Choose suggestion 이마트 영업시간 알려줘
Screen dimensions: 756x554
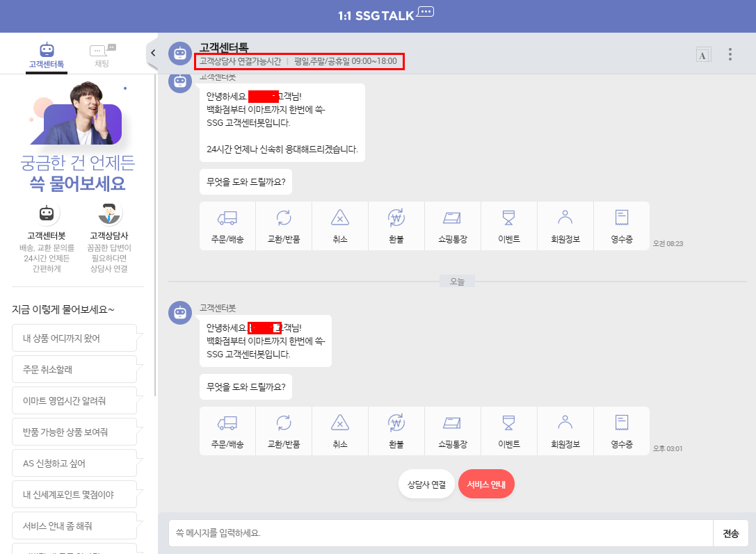(74, 401)
